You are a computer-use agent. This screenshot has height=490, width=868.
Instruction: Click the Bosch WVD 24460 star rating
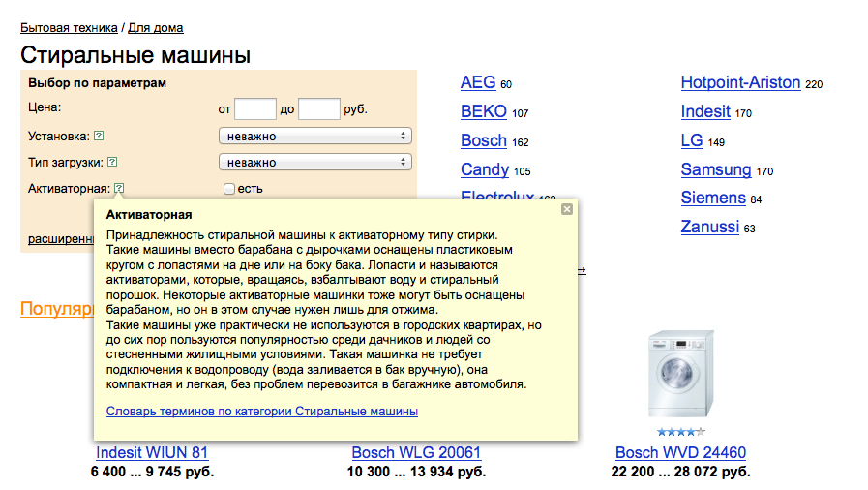coord(680,432)
